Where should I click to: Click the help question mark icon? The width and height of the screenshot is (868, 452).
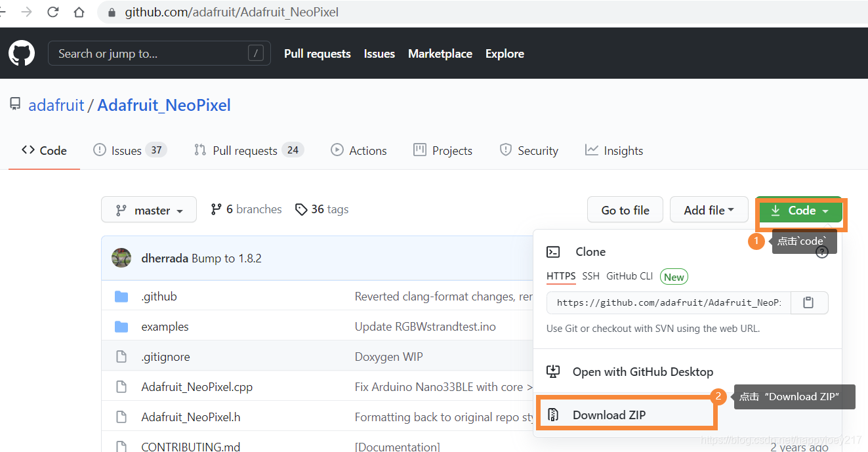[x=821, y=252]
